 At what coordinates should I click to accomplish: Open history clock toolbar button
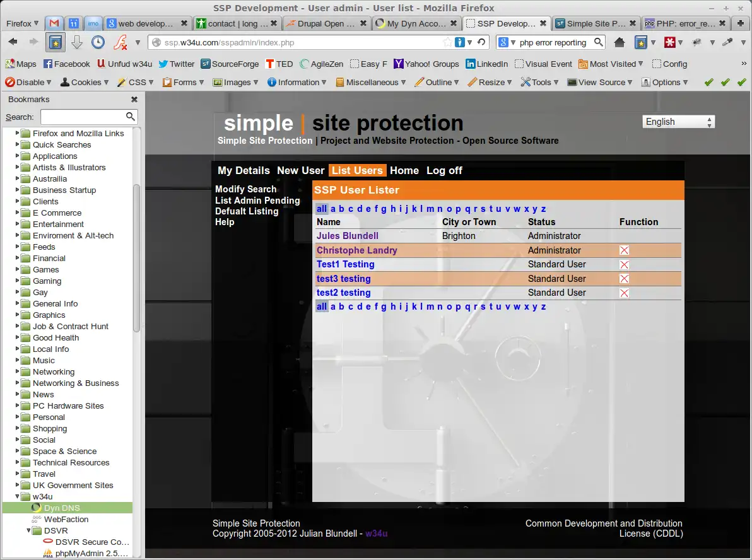(98, 42)
